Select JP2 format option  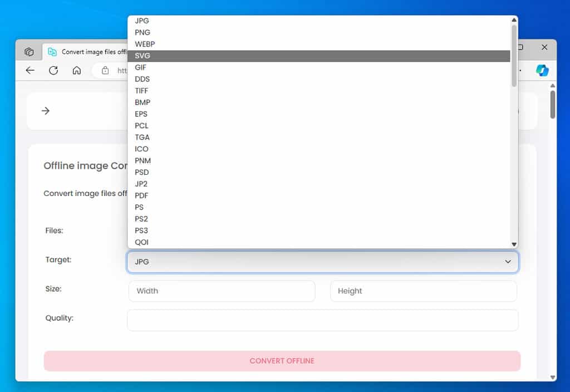pyautogui.click(x=319, y=184)
